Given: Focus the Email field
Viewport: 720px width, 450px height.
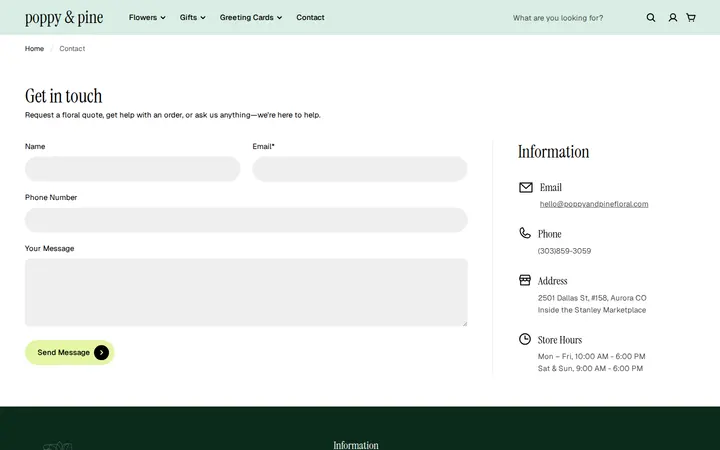Looking at the screenshot, I should click(x=360, y=169).
